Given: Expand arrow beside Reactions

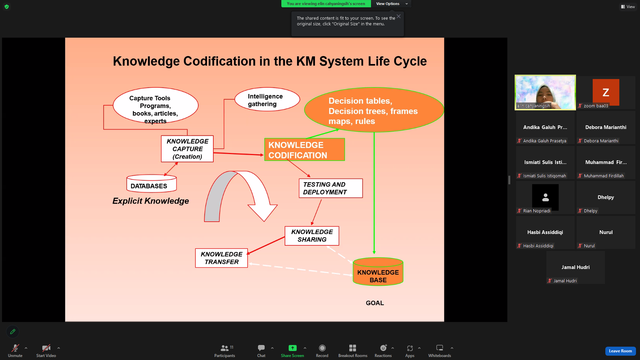Looking at the screenshot, I should pyautogui.click(x=393, y=348).
